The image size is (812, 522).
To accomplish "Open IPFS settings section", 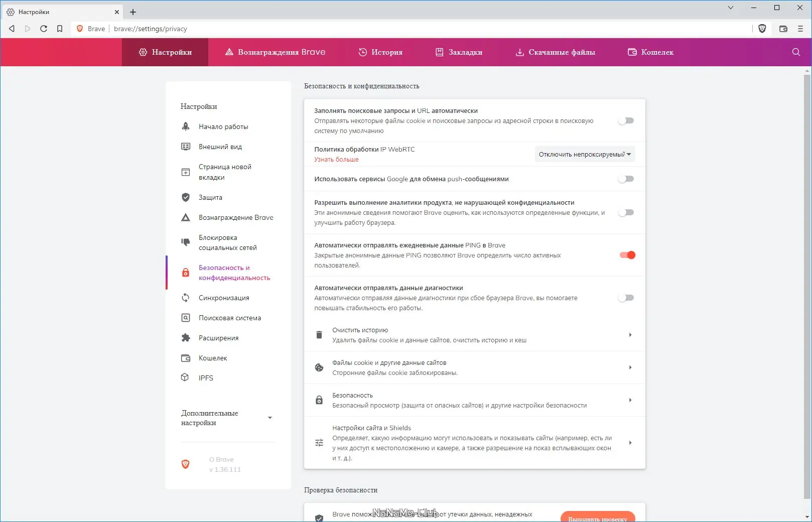I will click(x=206, y=378).
